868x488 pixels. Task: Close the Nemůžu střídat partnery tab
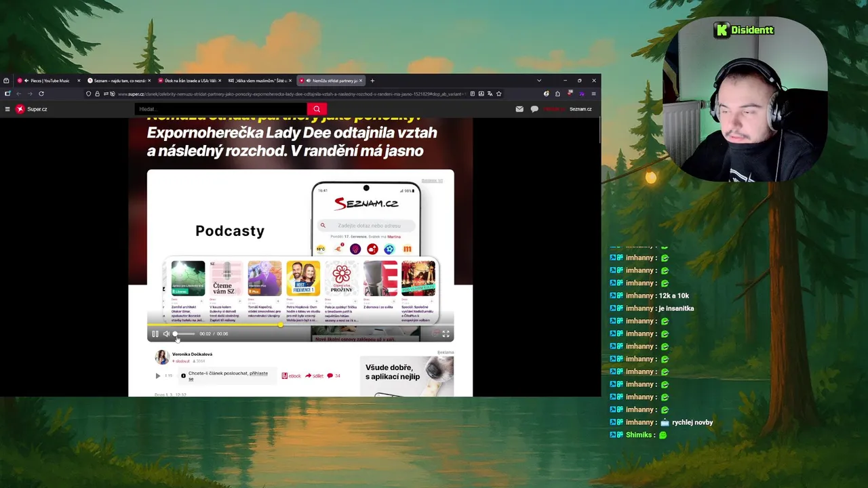pos(361,81)
